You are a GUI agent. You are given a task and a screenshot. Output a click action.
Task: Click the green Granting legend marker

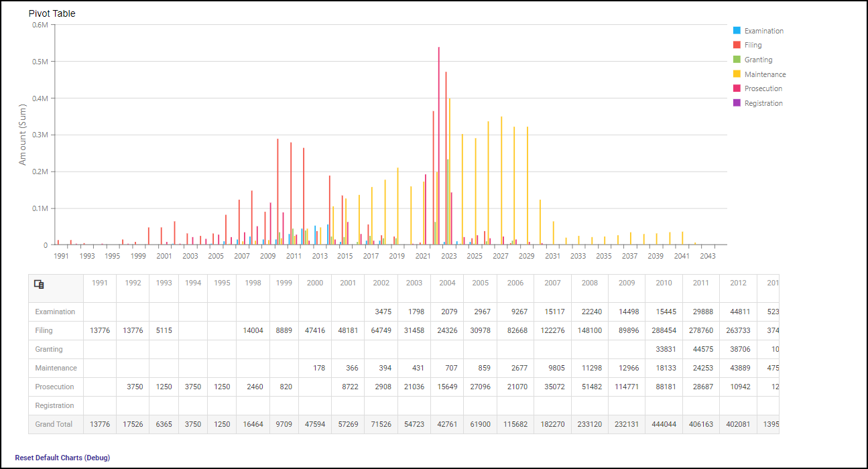[737, 60]
